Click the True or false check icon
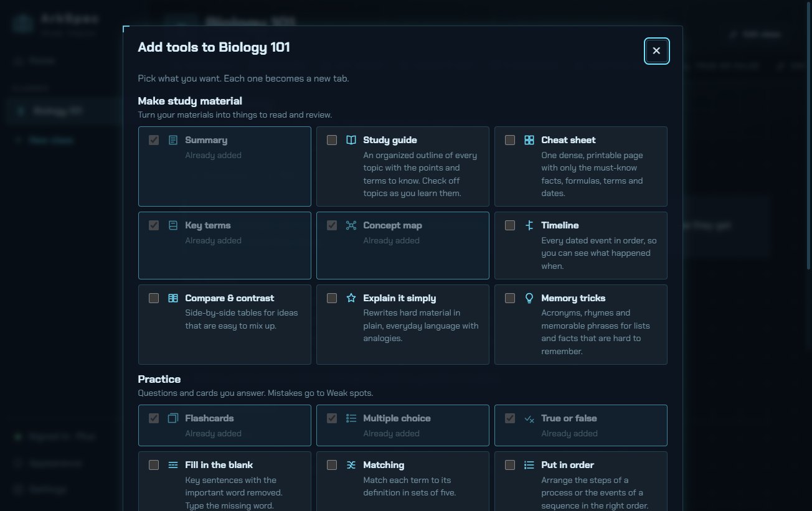 coord(529,418)
